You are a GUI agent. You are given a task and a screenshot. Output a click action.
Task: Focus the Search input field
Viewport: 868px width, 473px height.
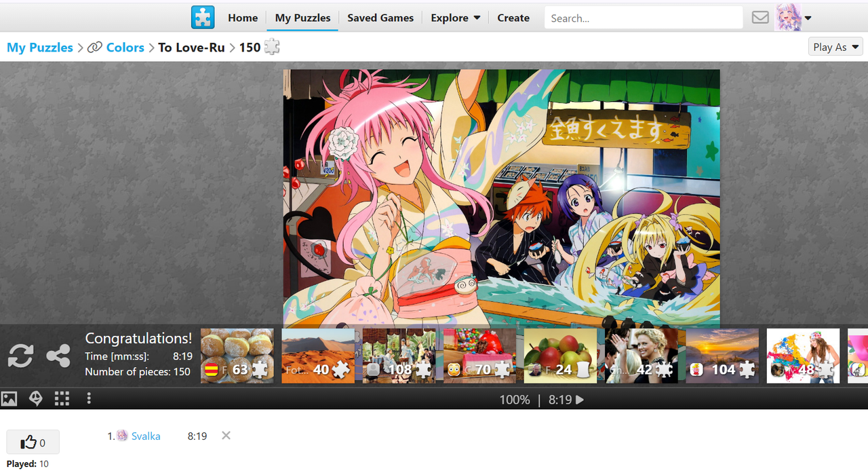[x=644, y=18]
